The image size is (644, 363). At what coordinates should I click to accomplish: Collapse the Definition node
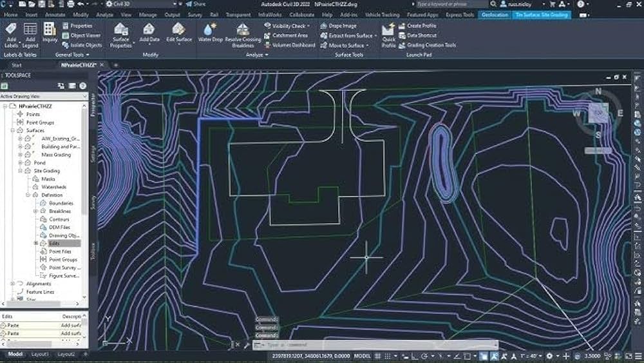point(28,195)
